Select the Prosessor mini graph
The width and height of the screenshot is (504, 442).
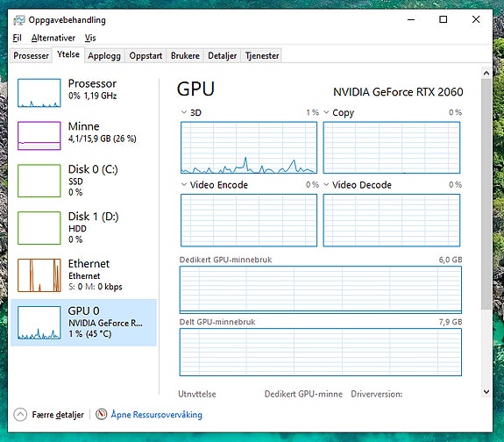[39, 93]
